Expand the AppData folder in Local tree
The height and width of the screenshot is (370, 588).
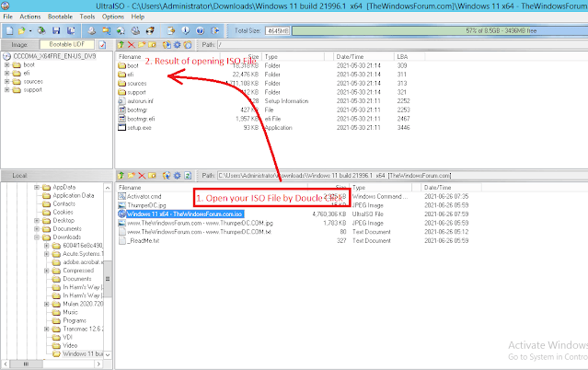37,187
